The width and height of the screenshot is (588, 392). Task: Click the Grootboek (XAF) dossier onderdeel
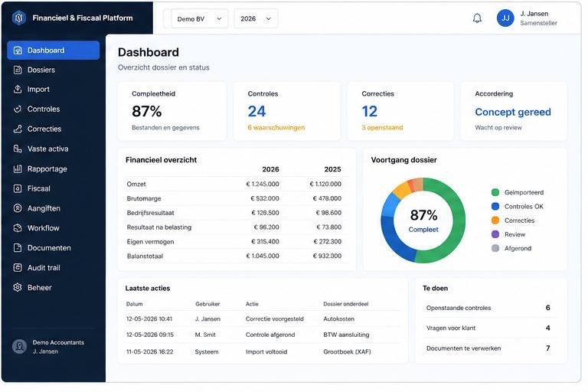(x=347, y=352)
